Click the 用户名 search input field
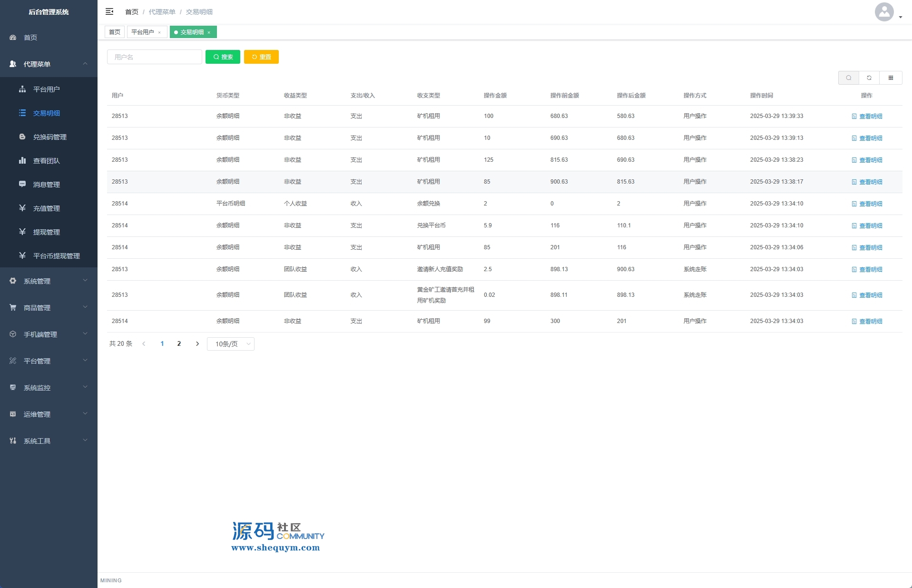912x588 pixels. 155,57
